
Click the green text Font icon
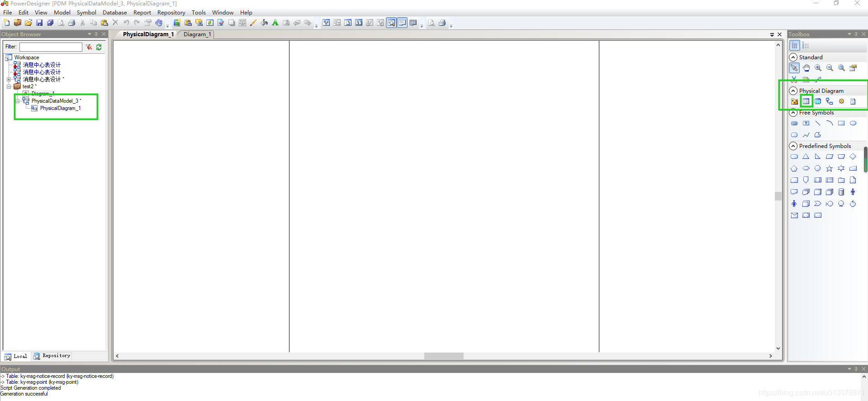(275, 23)
